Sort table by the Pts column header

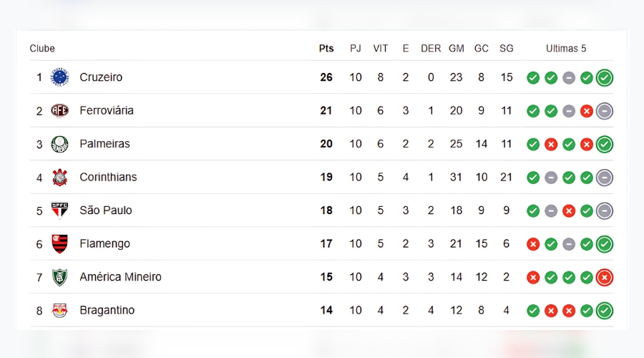click(x=326, y=49)
